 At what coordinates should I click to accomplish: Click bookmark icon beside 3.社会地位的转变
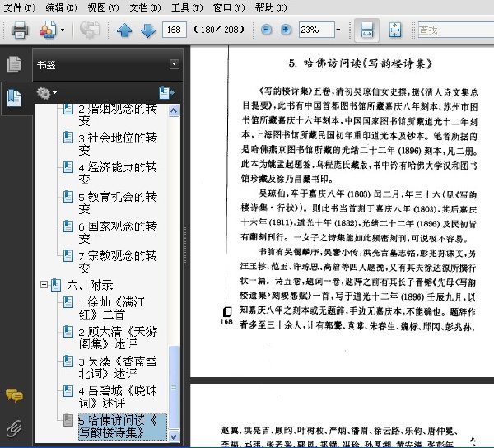coord(68,138)
